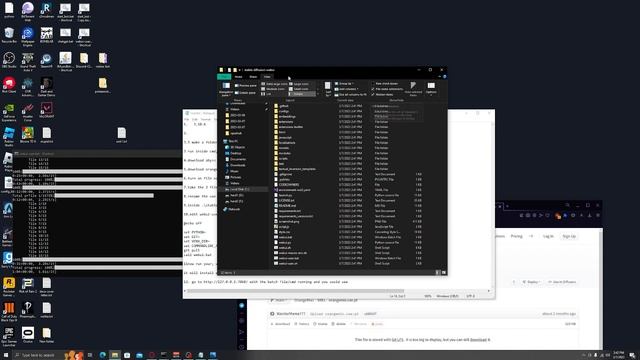
Task: Choose List layout in Explorer ribbon
Action: coord(266,94)
